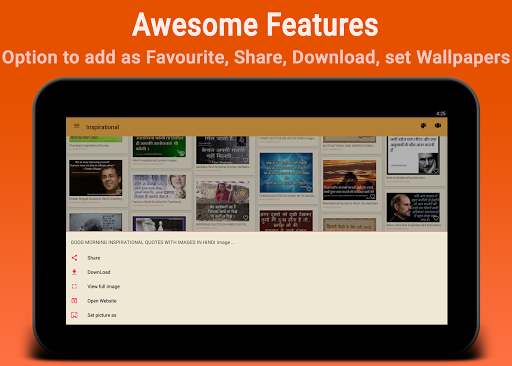
Task: Click the red Share icon
Action: [74, 258]
